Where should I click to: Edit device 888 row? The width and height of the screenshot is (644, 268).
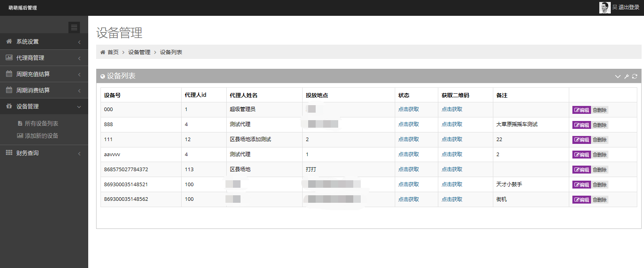(x=581, y=125)
